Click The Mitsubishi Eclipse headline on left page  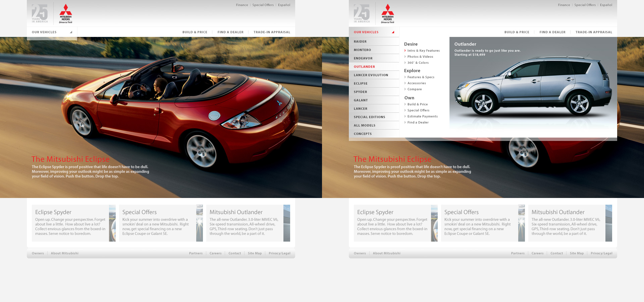tap(70, 159)
